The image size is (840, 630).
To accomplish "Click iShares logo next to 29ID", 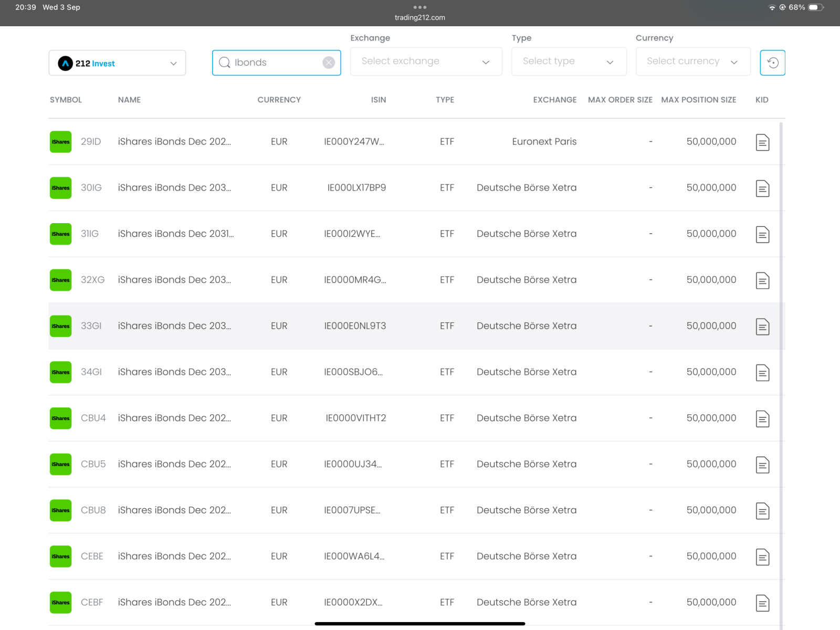I will [x=60, y=142].
